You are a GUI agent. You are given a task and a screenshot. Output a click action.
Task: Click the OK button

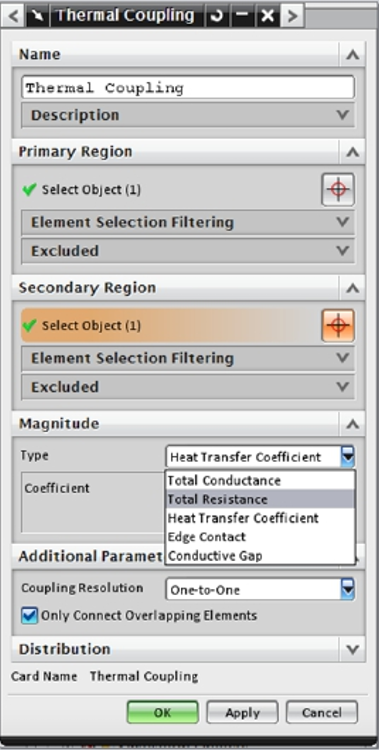(x=163, y=713)
